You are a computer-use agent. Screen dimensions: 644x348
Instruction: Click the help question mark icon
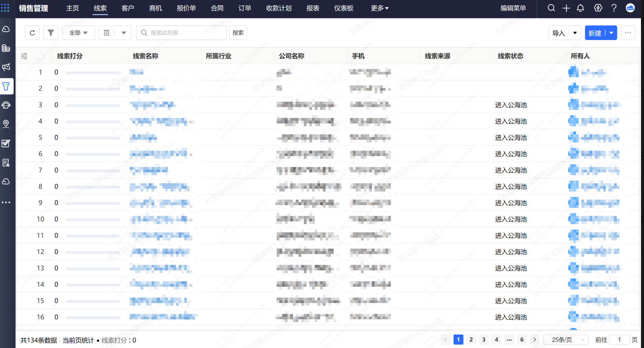click(x=614, y=8)
